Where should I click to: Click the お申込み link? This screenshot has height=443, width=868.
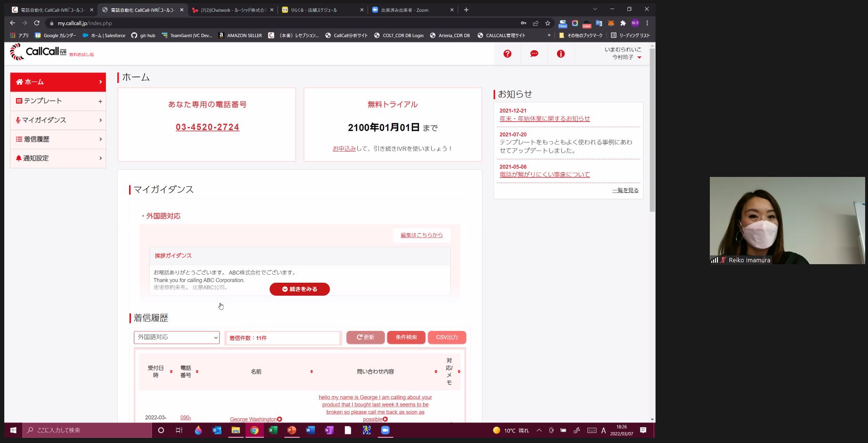(344, 149)
